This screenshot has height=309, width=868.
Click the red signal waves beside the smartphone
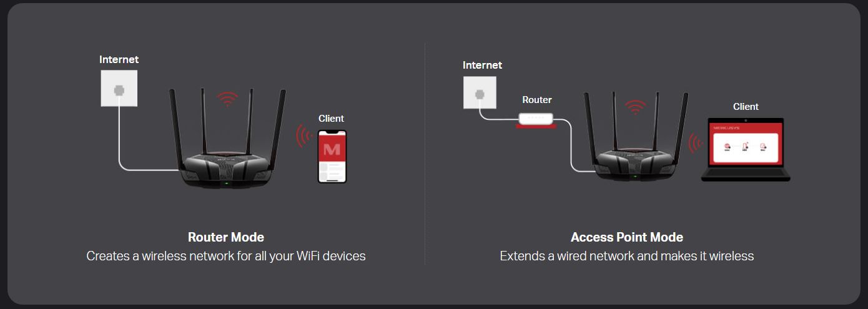304,135
